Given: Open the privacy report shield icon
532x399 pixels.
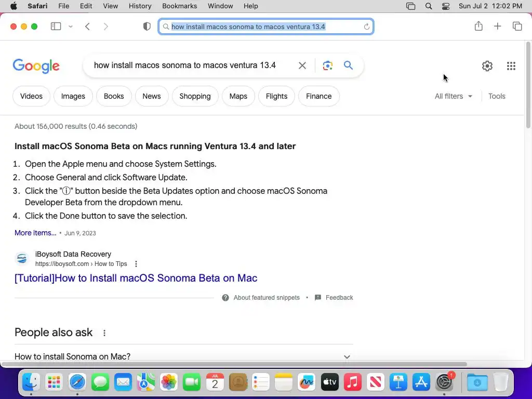Looking at the screenshot, I should pos(147,26).
